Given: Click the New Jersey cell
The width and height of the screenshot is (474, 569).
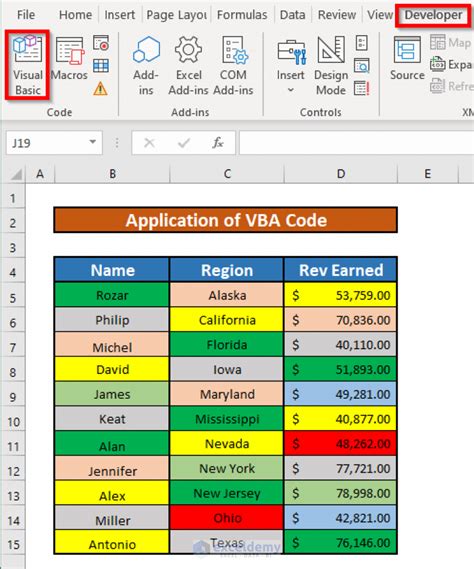Looking at the screenshot, I should [x=227, y=493].
